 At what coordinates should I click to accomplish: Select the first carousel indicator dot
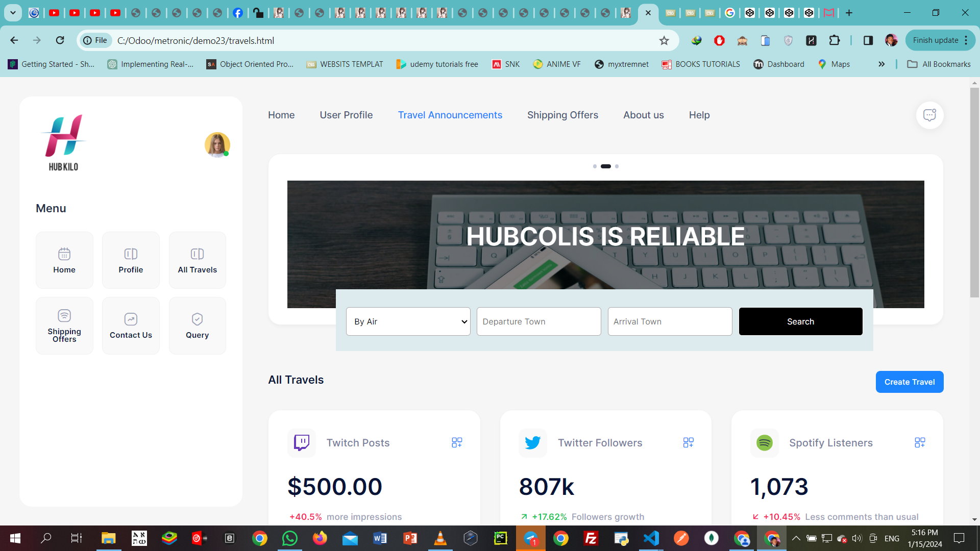595,166
